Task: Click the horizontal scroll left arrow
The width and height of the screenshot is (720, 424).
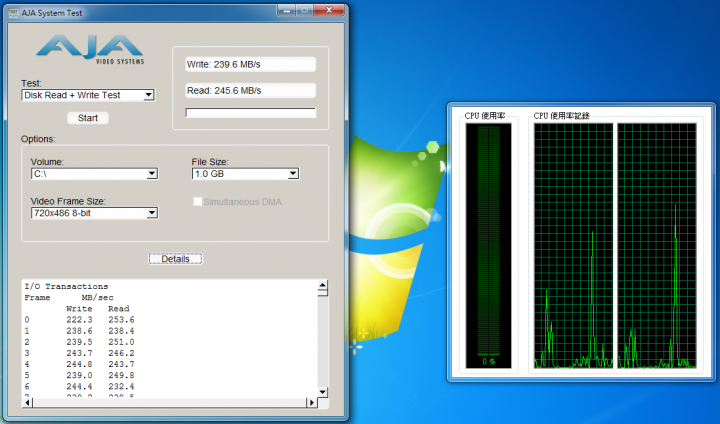Action: tap(28, 403)
